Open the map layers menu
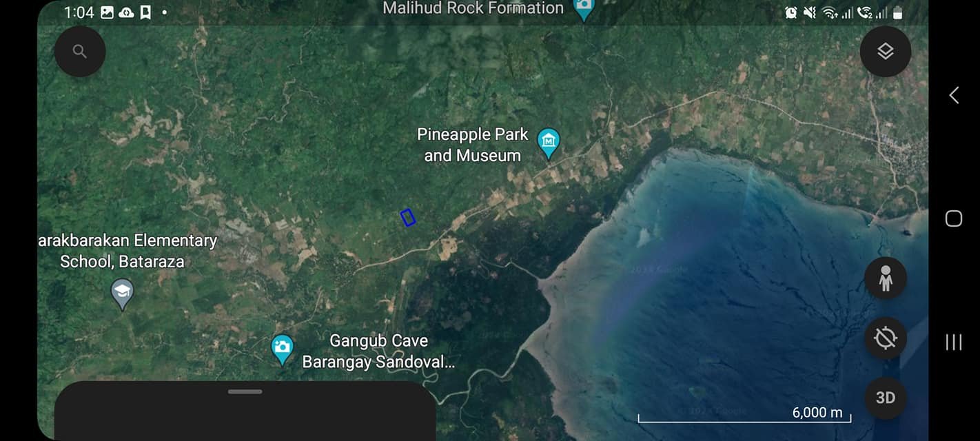The width and height of the screenshot is (980, 441). pyautogui.click(x=885, y=52)
